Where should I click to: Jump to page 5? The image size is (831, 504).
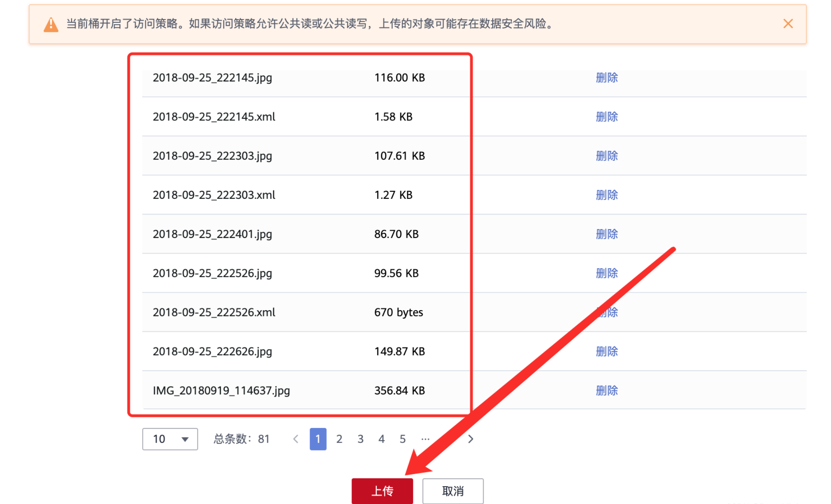pyautogui.click(x=402, y=439)
